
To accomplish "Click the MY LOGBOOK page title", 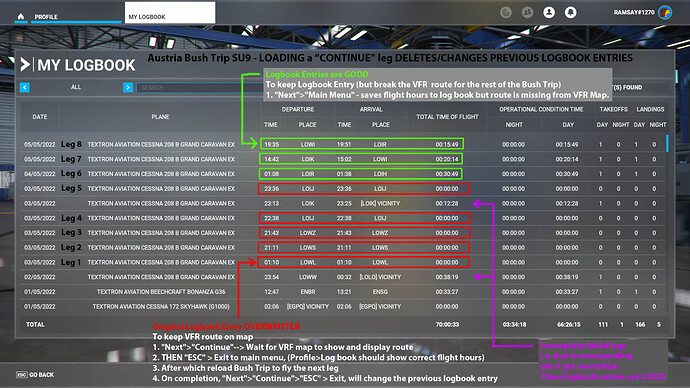I will 86,65.
